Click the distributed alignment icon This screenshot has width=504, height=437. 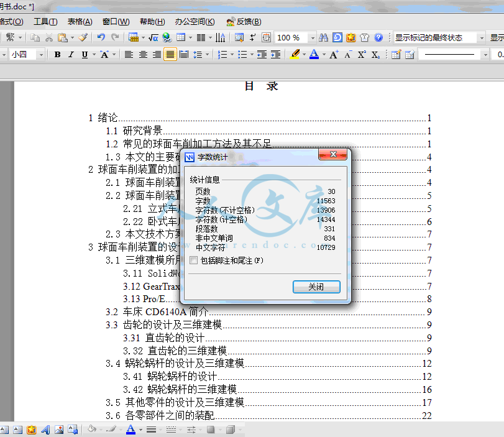(x=184, y=55)
